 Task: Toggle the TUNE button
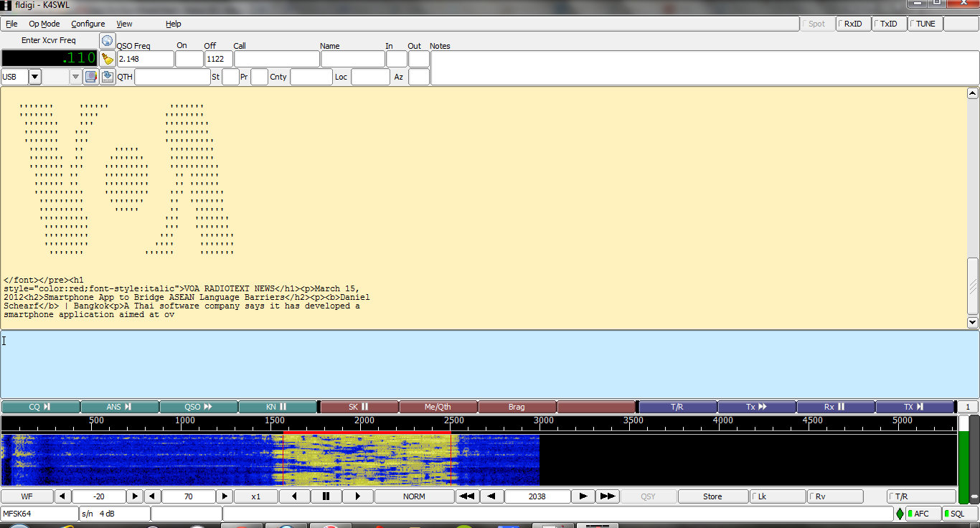pos(925,24)
